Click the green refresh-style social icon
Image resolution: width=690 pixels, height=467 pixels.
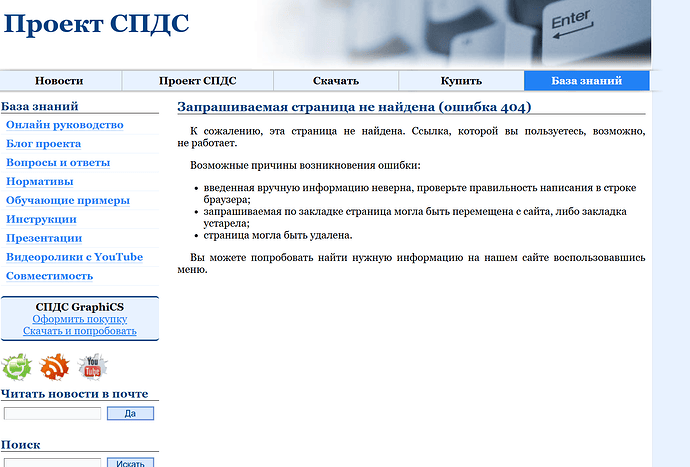point(17,367)
